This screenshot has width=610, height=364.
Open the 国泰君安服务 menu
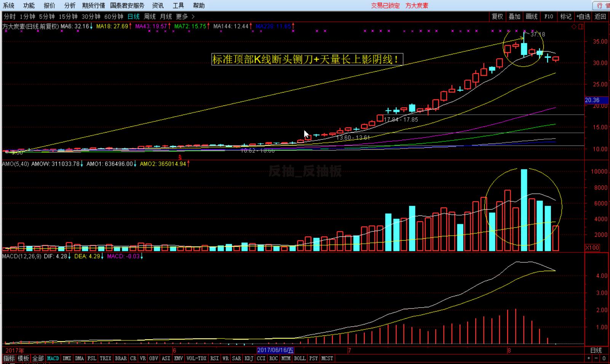tap(127, 5)
